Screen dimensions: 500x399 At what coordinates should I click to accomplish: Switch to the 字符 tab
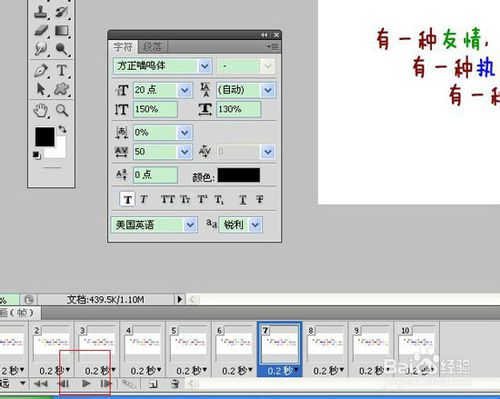point(123,47)
